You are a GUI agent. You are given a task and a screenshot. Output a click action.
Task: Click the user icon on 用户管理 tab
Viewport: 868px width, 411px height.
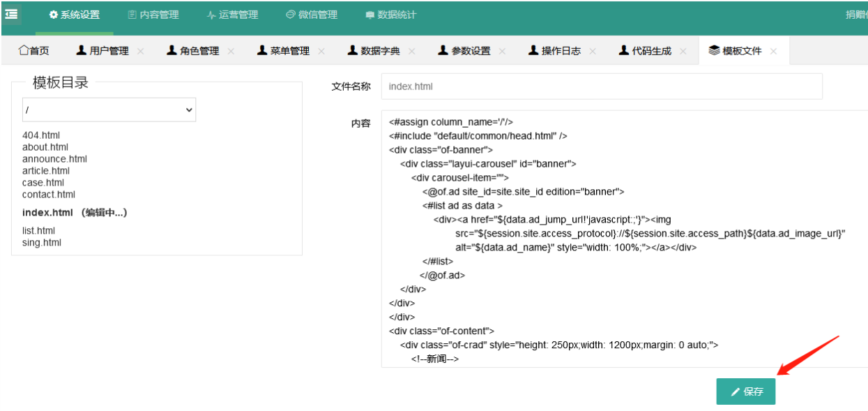click(x=82, y=50)
